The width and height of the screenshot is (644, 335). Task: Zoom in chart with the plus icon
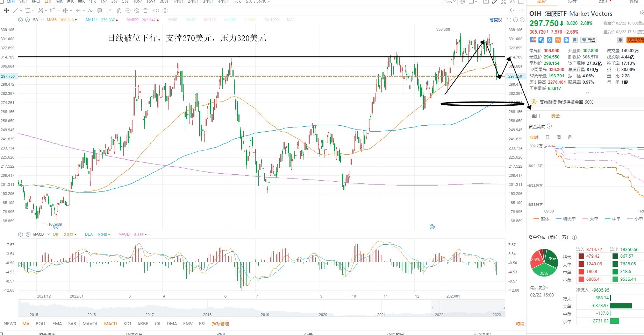click(522, 20)
